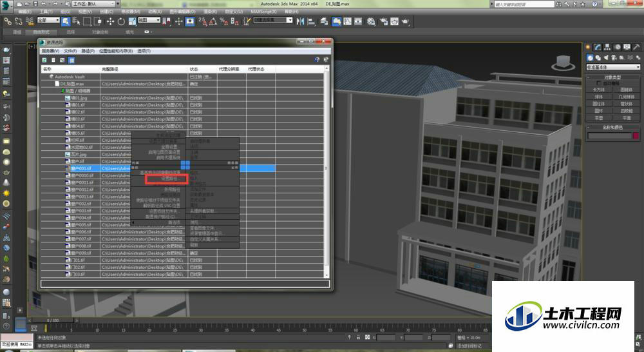The image size is (644, 352).
Task: Open the 工作区 workspace dropdown
Action: click(93, 4)
